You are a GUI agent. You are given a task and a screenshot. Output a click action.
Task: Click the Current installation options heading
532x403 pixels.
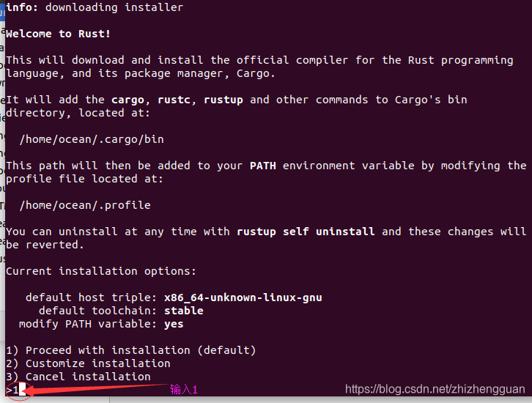point(101,271)
